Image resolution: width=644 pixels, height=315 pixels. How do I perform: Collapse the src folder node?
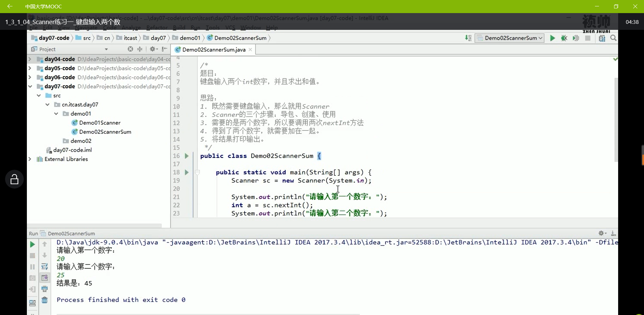pos(39,96)
